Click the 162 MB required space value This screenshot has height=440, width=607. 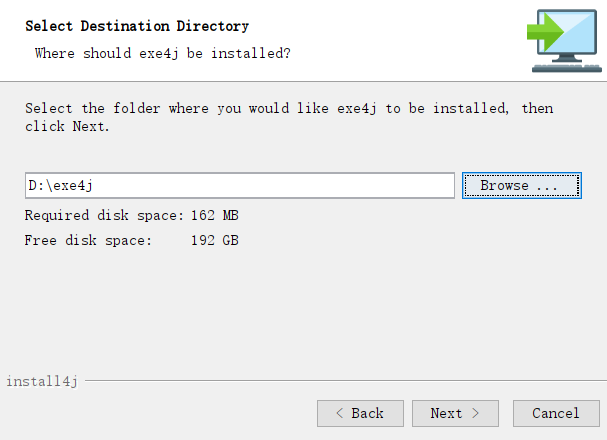pos(214,215)
